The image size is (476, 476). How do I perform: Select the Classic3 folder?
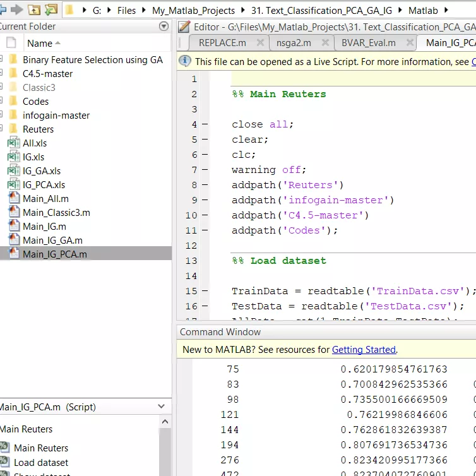(39, 88)
